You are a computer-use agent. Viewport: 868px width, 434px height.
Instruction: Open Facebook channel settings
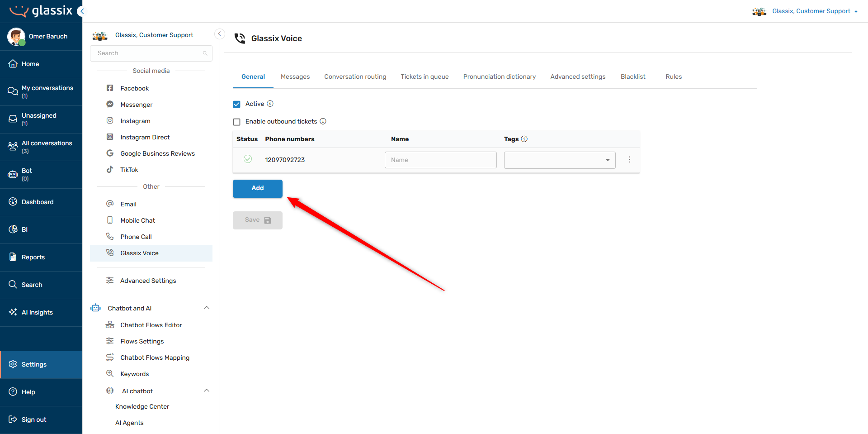(151, 88)
